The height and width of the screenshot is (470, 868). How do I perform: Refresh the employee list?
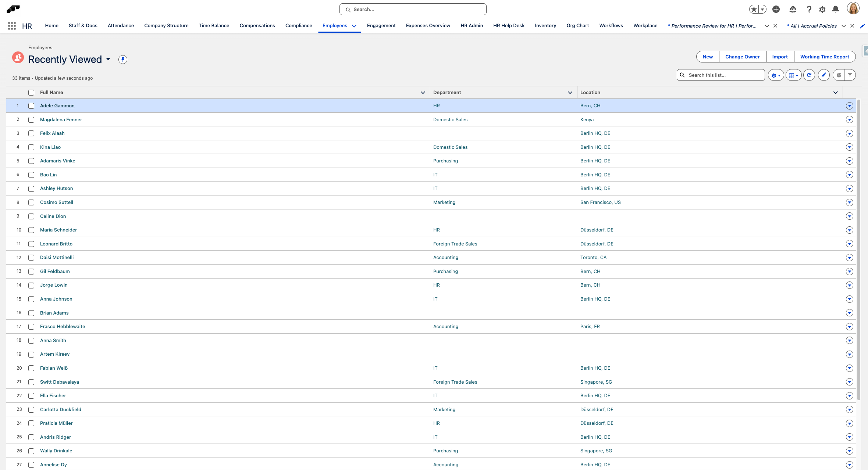pos(809,75)
